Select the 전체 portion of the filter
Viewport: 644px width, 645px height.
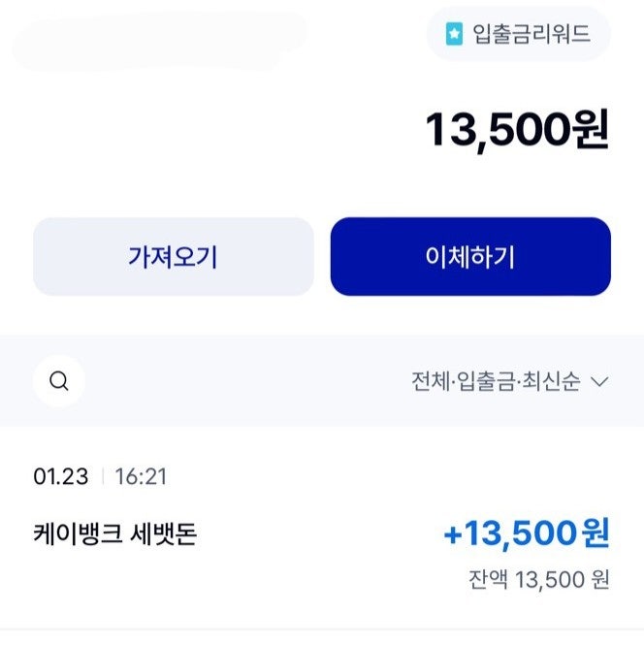(432, 381)
